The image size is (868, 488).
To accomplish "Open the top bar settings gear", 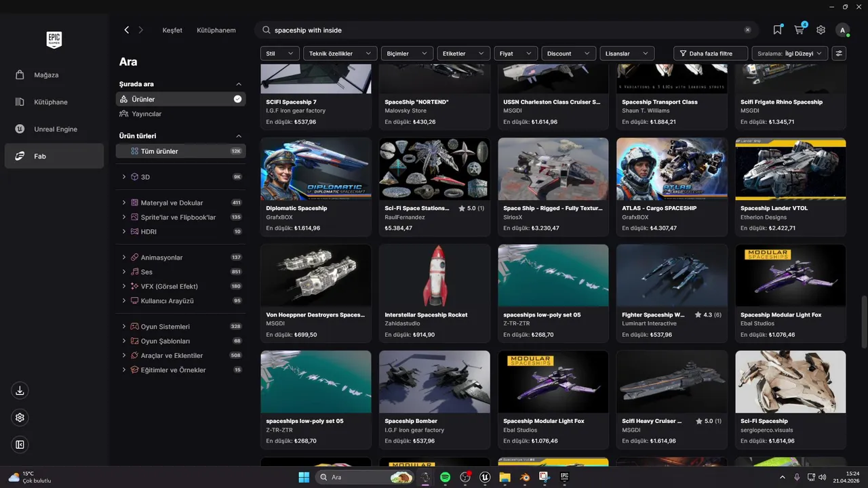I will coord(821,30).
